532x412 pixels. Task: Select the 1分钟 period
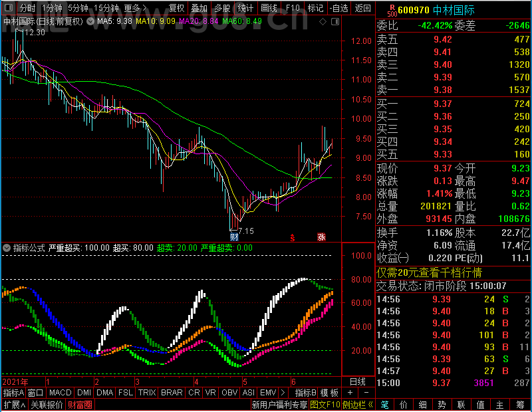(52, 8)
